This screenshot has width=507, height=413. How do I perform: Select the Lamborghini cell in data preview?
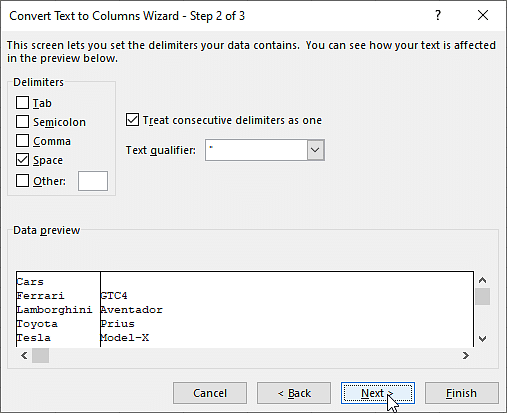click(x=54, y=310)
